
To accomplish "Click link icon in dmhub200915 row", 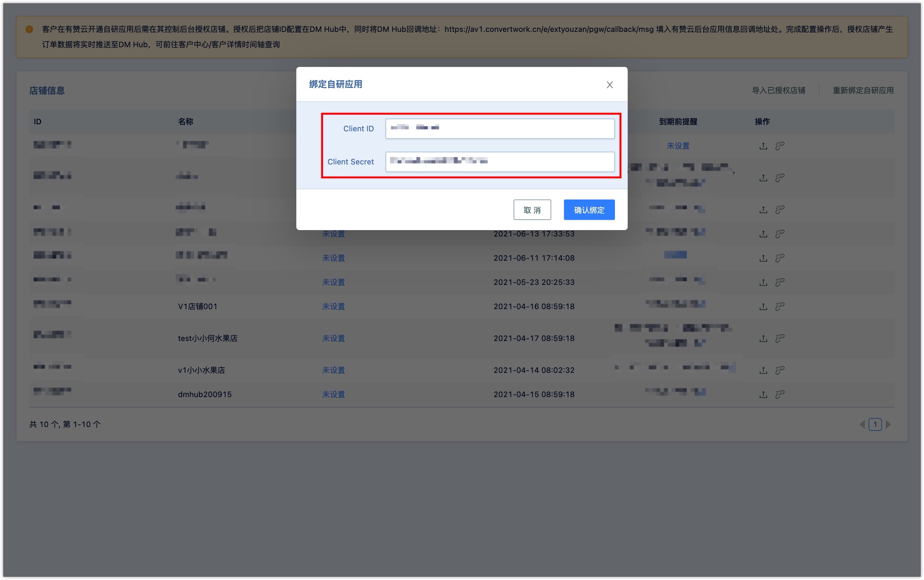I will coord(780,394).
